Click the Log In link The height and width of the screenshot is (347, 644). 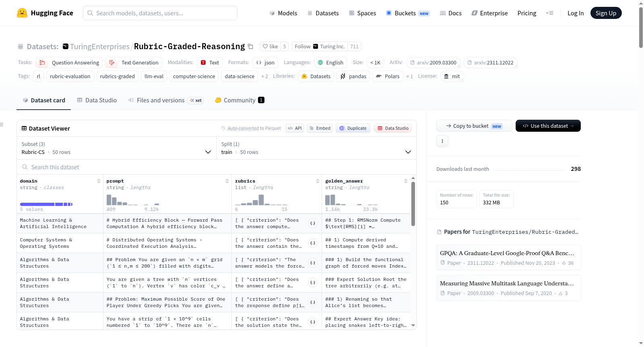[575, 13]
